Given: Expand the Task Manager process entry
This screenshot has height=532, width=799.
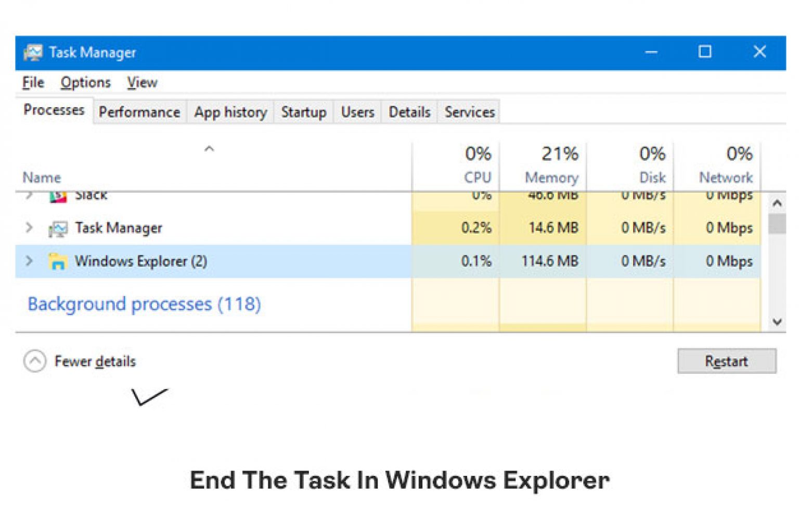Looking at the screenshot, I should pos(29,227).
